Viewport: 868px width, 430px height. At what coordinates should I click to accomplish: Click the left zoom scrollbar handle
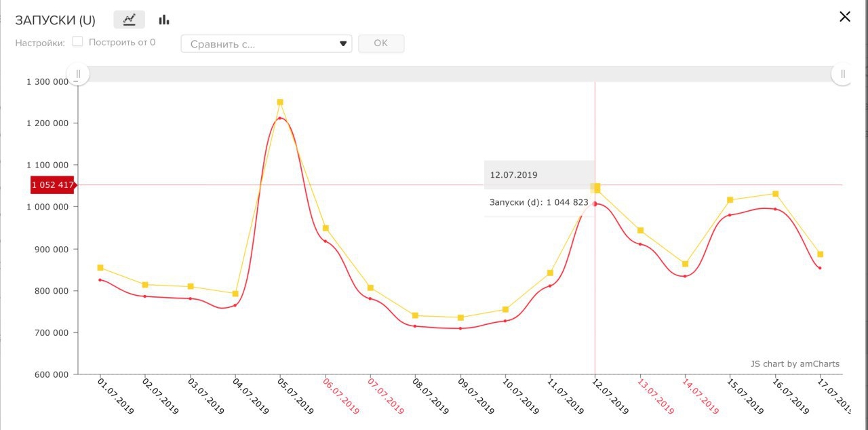[x=78, y=73]
